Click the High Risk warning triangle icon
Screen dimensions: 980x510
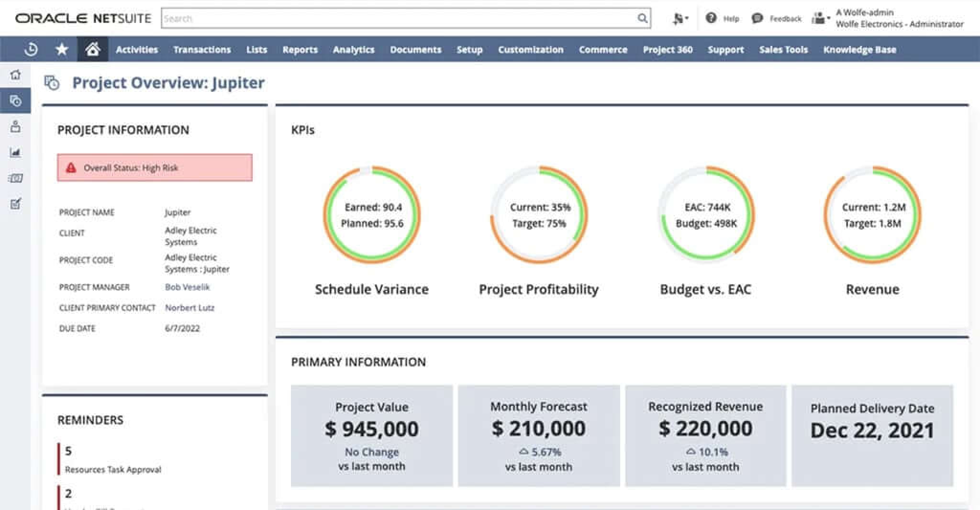pyautogui.click(x=71, y=167)
